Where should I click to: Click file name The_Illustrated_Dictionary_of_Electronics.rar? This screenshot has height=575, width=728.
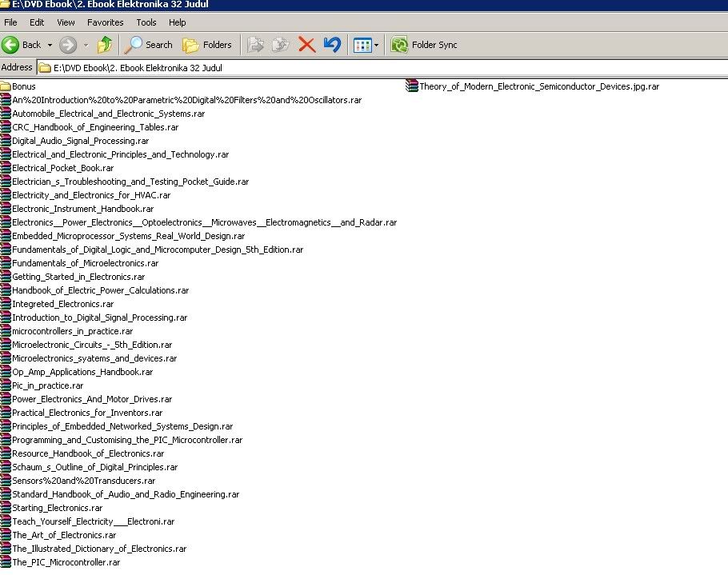(x=99, y=549)
